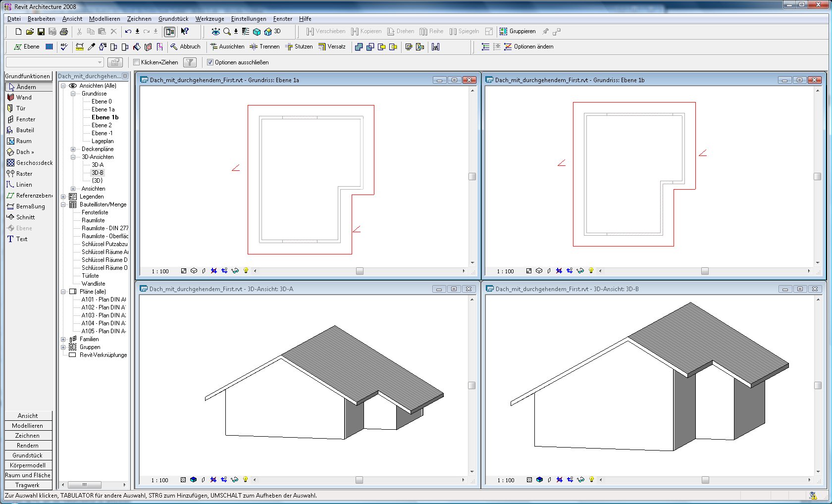Click the New file icon in toolbar
Image resolution: width=832 pixels, height=504 pixels.
point(18,32)
